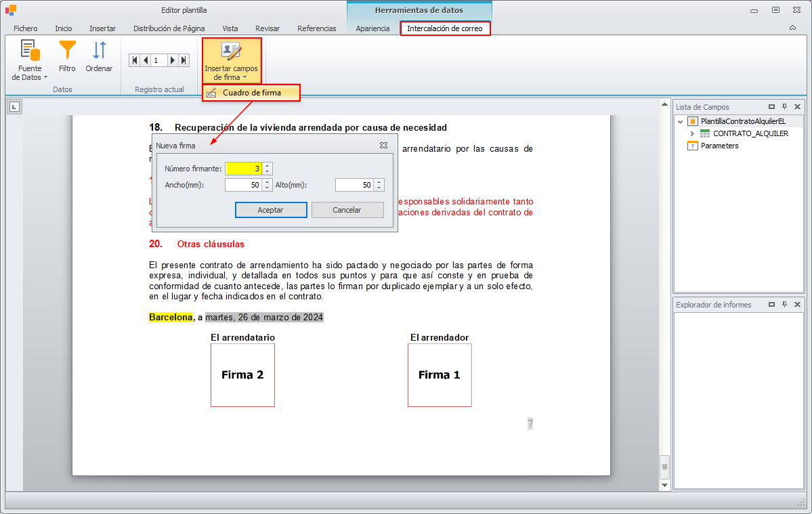Select CONTRATO_ALQUILER table item
812x514 pixels.
point(750,133)
